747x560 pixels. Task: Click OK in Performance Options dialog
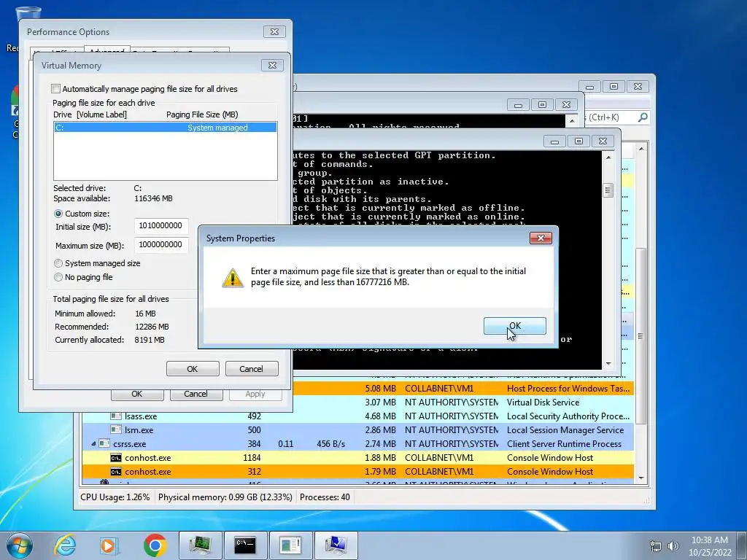[x=137, y=394]
